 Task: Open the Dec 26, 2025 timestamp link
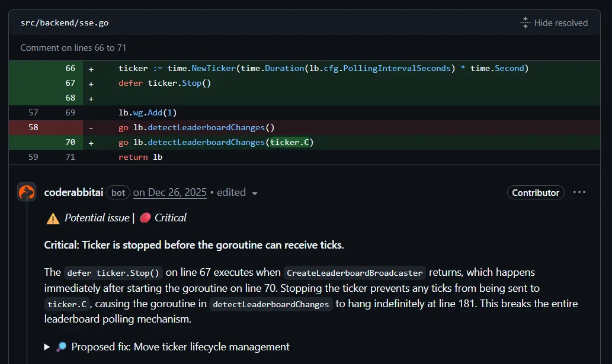pos(169,192)
